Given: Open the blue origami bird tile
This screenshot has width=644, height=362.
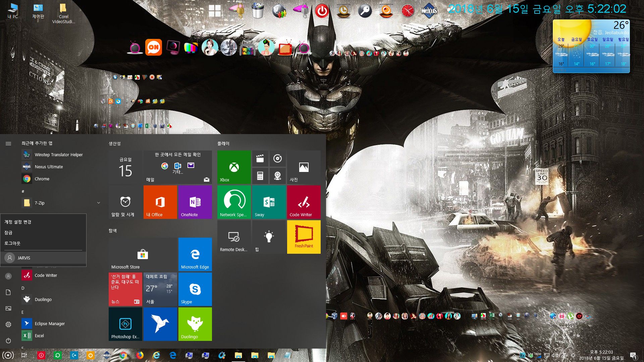Looking at the screenshot, I should (x=160, y=324).
